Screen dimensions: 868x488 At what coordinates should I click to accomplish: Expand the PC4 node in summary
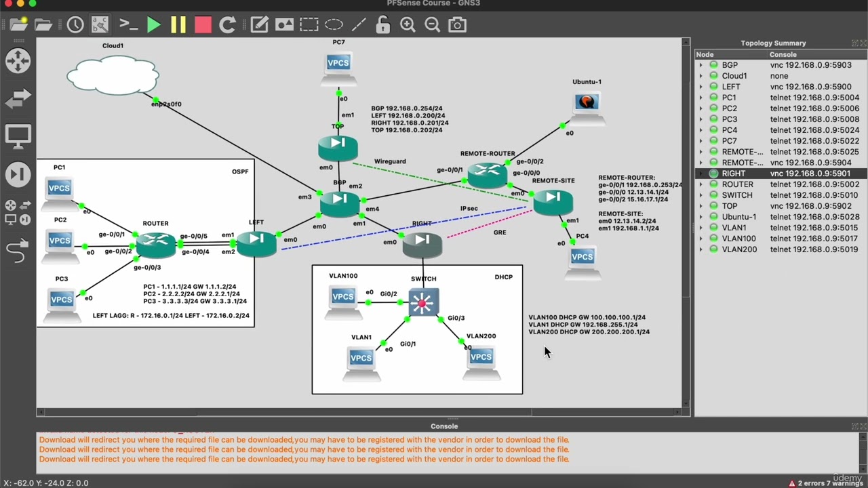point(701,130)
